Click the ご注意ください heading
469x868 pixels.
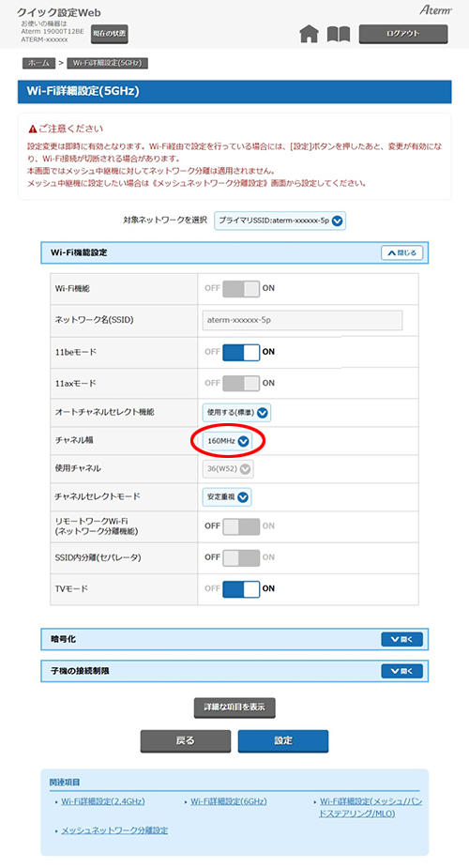70,129
